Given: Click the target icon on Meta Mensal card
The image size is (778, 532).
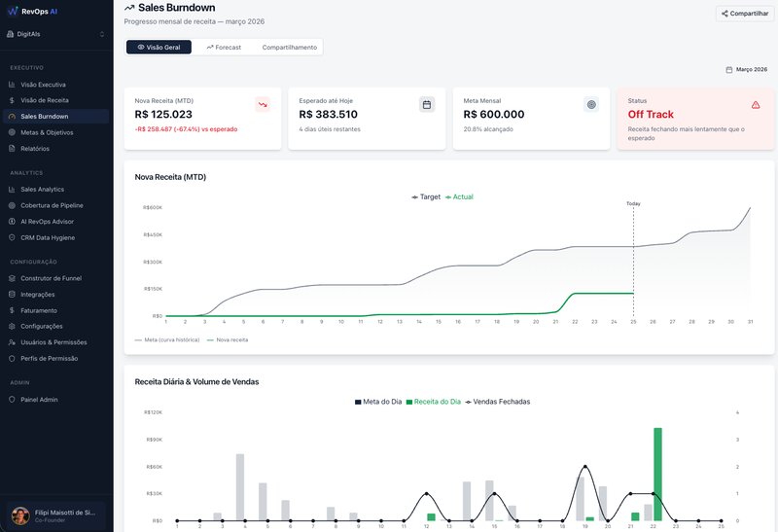Looking at the screenshot, I should pos(591,104).
